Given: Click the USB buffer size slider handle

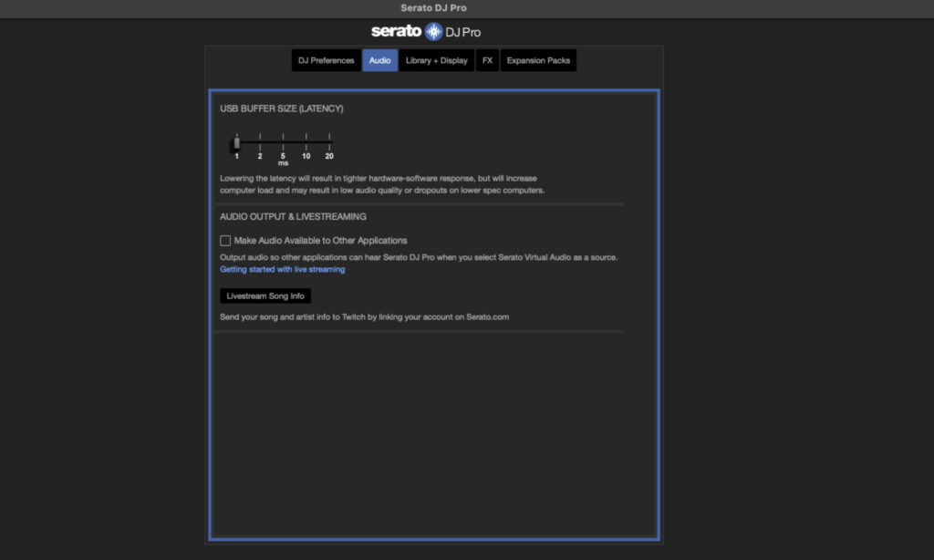Looking at the screenshot, I should [x=236, y=142].
